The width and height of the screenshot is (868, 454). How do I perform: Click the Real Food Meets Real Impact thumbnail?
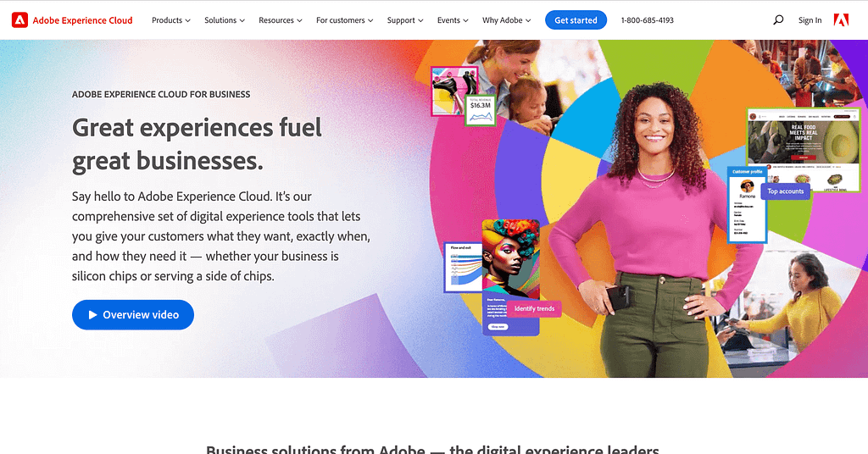[x=804, y=150]
